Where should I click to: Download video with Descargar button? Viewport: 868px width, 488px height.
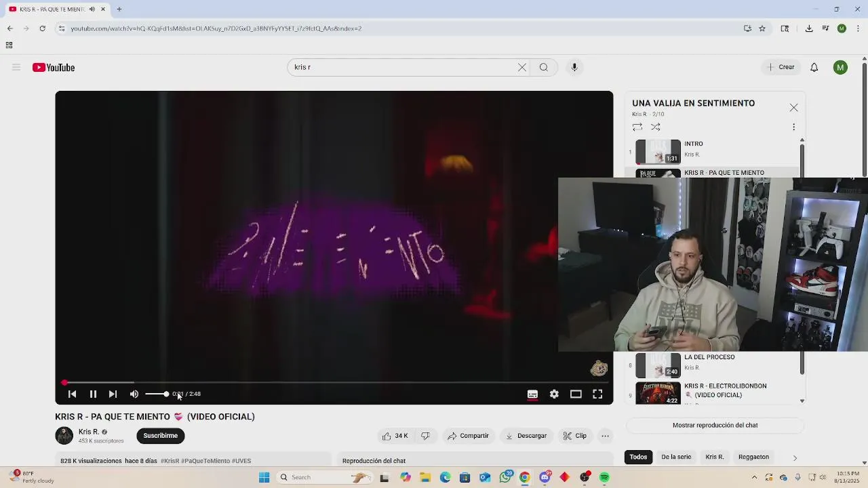pyautogui.click(x=526, y=436)
